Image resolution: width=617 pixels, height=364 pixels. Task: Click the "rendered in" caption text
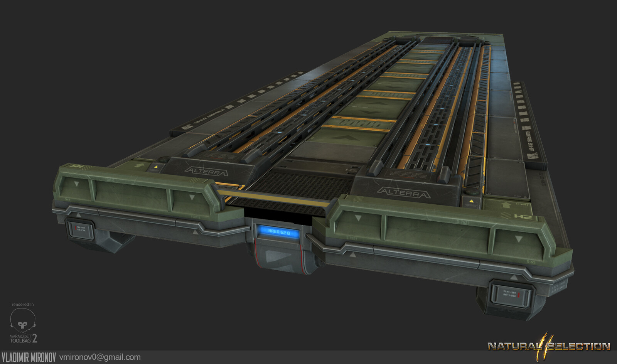pyautogui.click(x=23, y=305)
